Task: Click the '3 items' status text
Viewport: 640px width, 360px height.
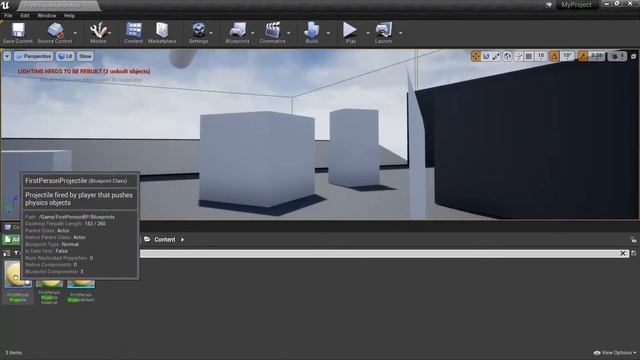Action: [13, 353]
